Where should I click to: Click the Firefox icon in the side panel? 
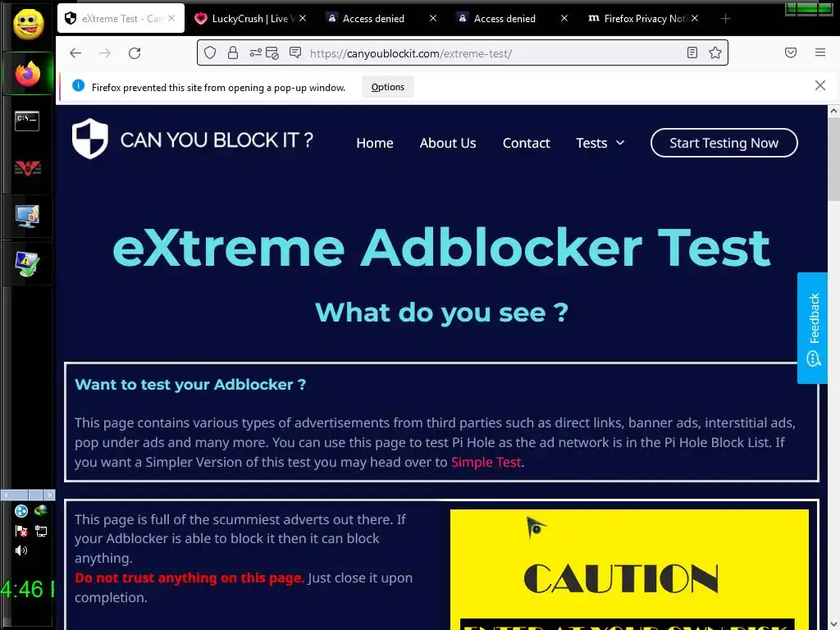[28, 74]
